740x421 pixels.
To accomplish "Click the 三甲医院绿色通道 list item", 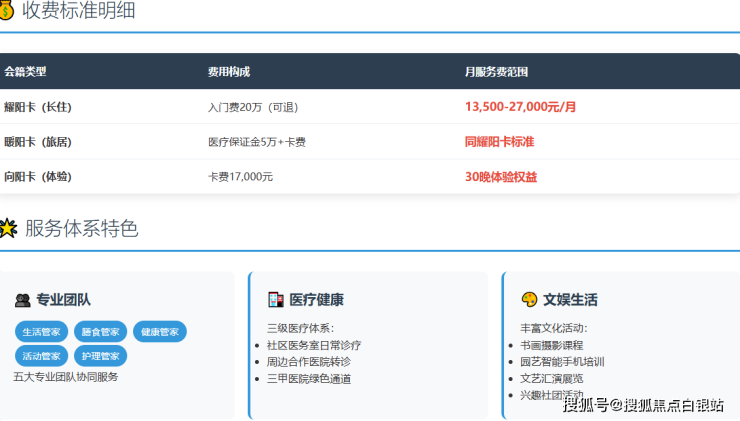I will click(308, 379).
